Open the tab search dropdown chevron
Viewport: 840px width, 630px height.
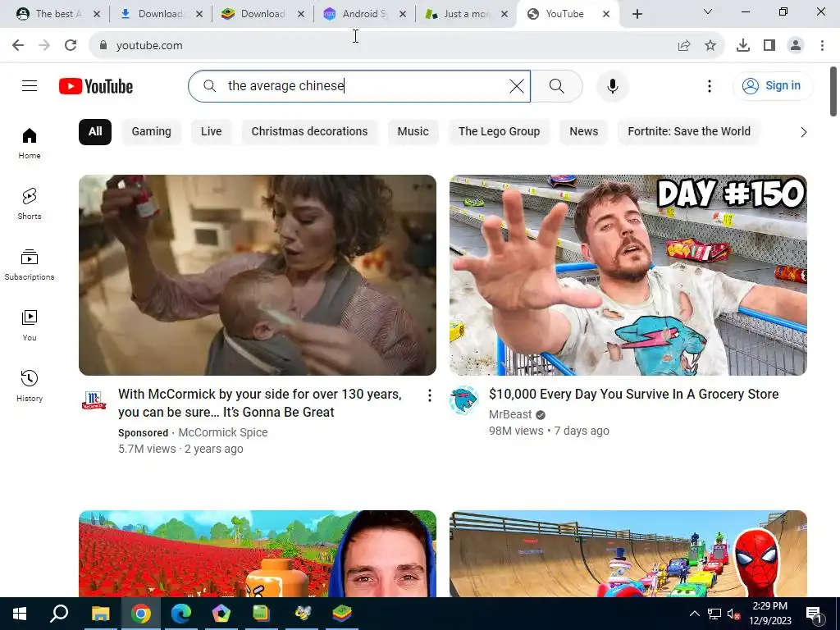[x=708, y=11]
